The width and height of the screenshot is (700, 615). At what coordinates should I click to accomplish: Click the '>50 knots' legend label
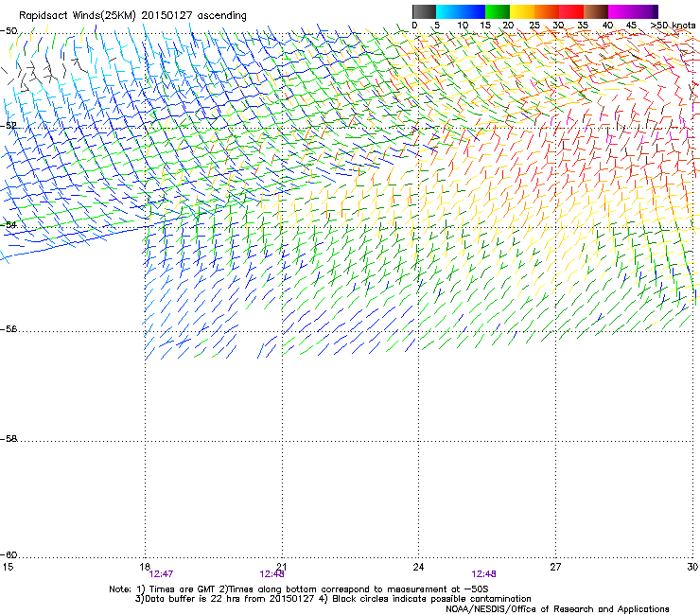[673, 26]
